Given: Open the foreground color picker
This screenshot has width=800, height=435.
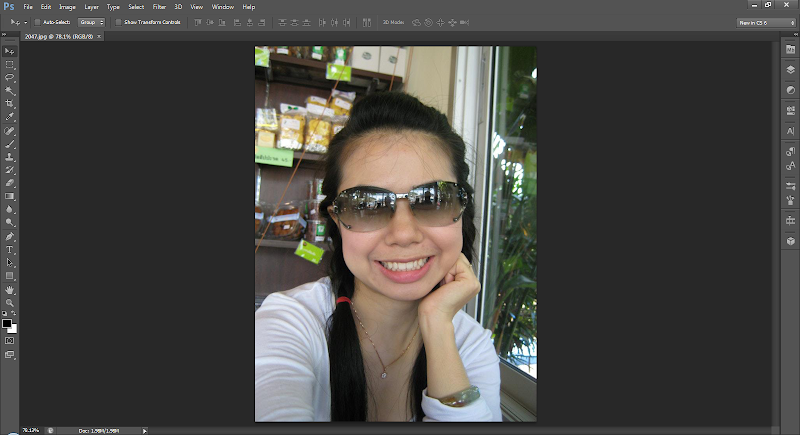Looking at the screenshot, I should pos(7,323).
